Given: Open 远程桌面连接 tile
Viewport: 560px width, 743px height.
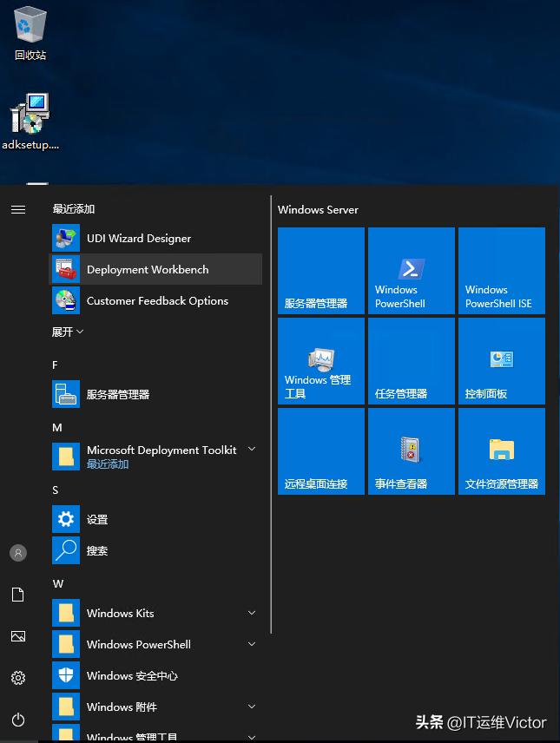Looking at the screenshot, I should click(x=321, y=451).
